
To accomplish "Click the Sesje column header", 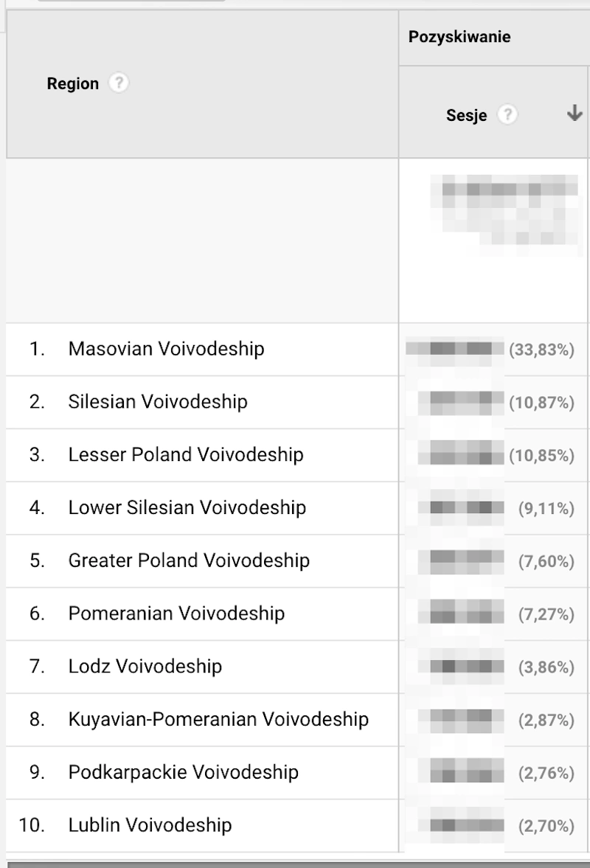I will pyautogui.click(x=467, y=115).
